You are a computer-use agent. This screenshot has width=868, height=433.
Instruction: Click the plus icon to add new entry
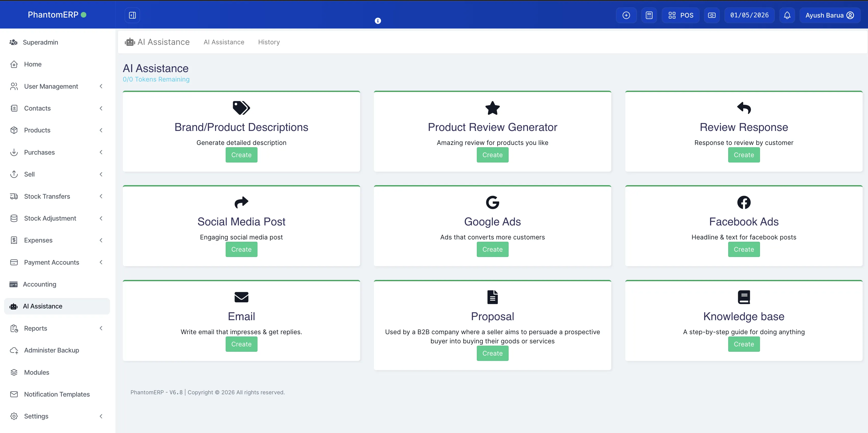pyautogui.click(x=626, y=15)
